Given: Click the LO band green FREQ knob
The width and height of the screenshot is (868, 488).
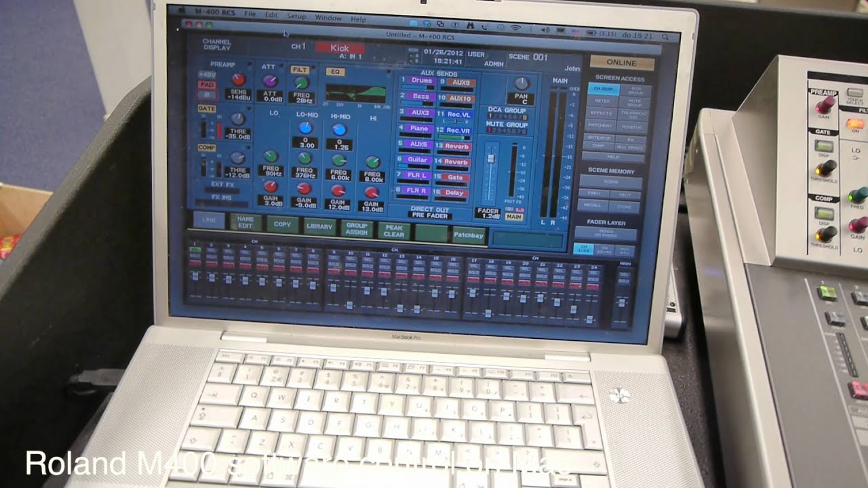Looking at the screenshot, I should click(x=271, y=156).
